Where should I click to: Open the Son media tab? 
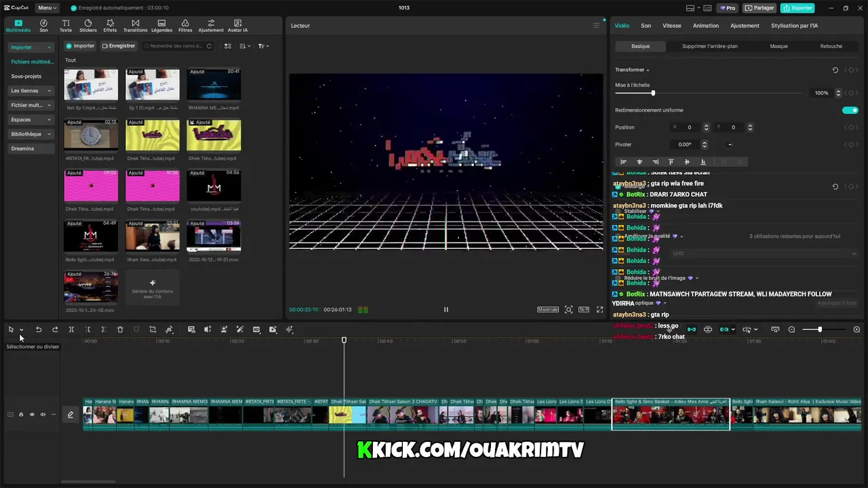pos(43,26)
